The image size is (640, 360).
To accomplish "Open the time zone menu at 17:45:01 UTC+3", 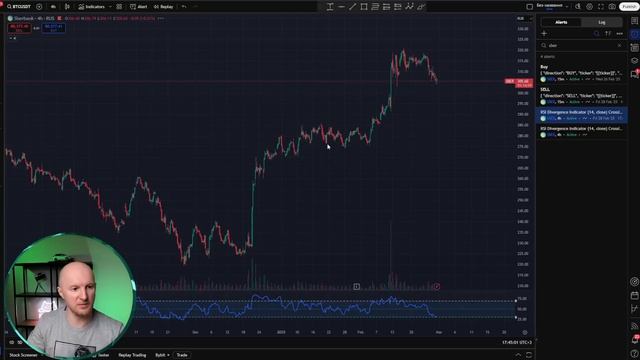I will click(517, 342).
